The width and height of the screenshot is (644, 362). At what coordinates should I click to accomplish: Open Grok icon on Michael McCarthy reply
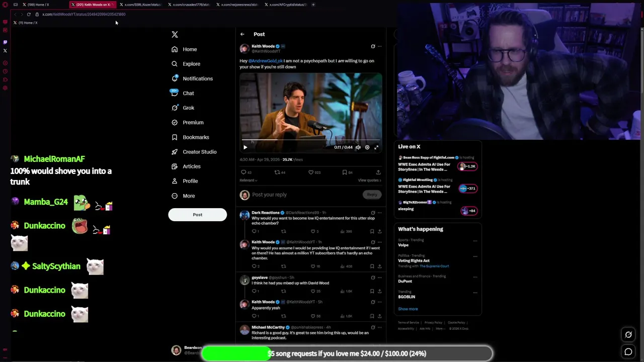(x=373, y=327)
